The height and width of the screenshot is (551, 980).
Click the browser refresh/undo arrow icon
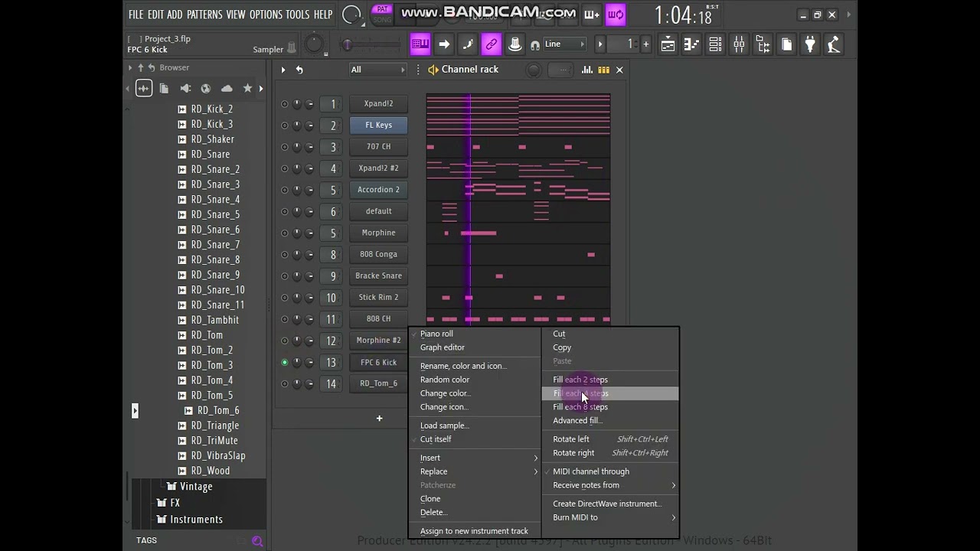[x=152, y=67]
